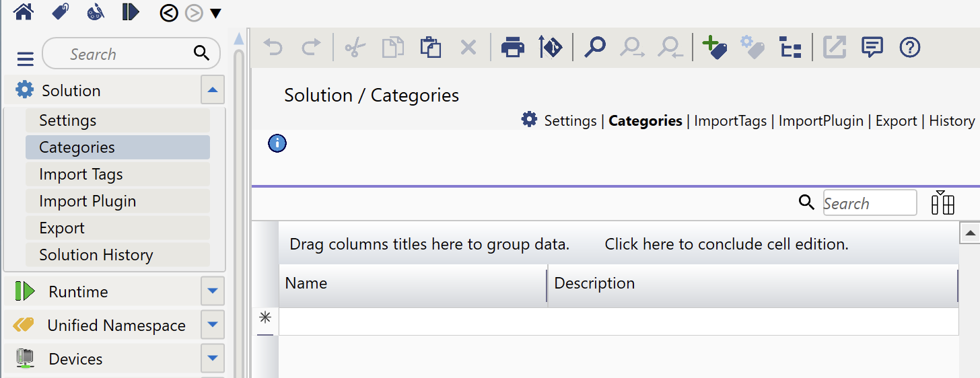The width and height of the screenshot is (980, 378).
Task: Expand the Unified Namespace section
Action: [213, 325]
